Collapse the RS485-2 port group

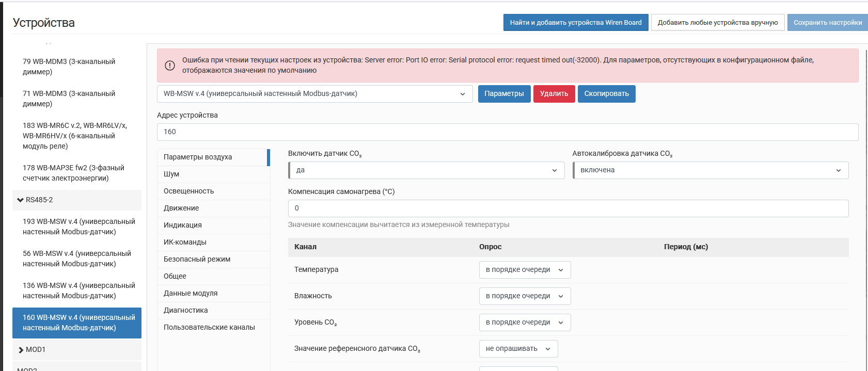tap(21, 200)
